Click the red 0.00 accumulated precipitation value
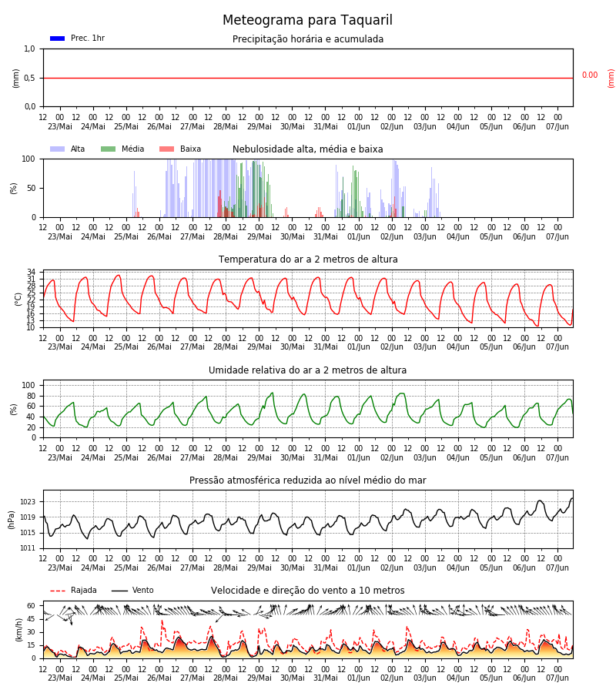616x693 pixels. pos(590,75)
